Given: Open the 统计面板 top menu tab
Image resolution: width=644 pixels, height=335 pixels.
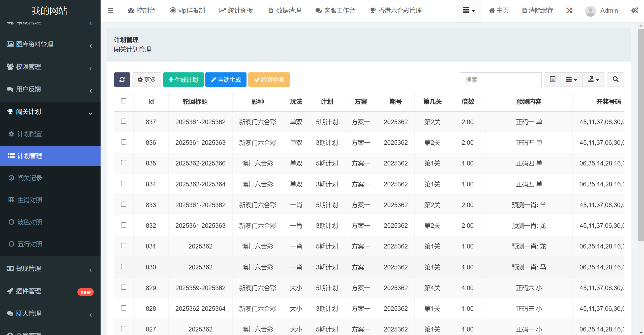Looking at the screenshot, I should tap(236, 11).
